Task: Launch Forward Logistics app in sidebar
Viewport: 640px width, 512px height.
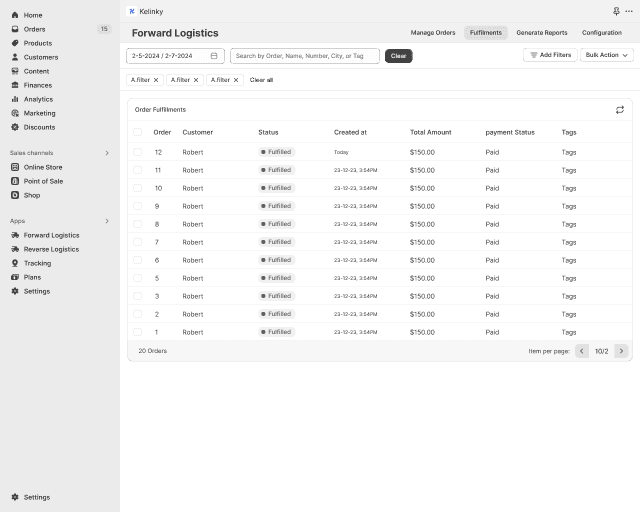Action: pos(51,235)
